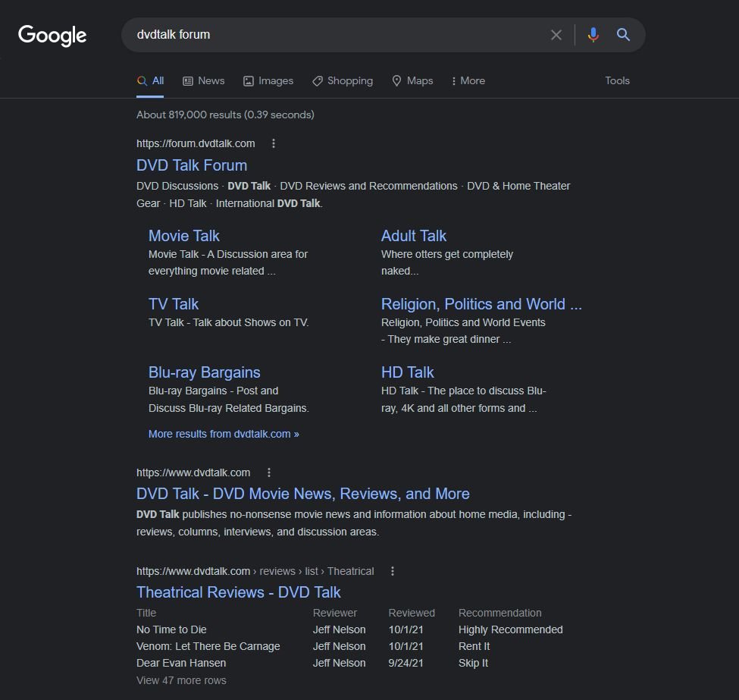Open options menu for forum.dvdtalk.com result

(274, 143)
